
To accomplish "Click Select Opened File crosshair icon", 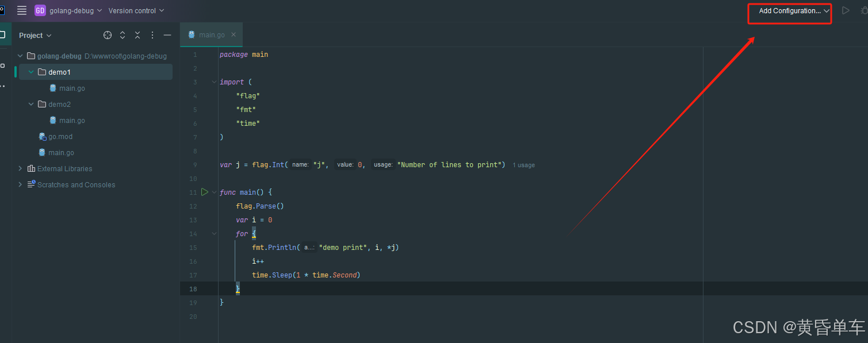I will [108, 35].
